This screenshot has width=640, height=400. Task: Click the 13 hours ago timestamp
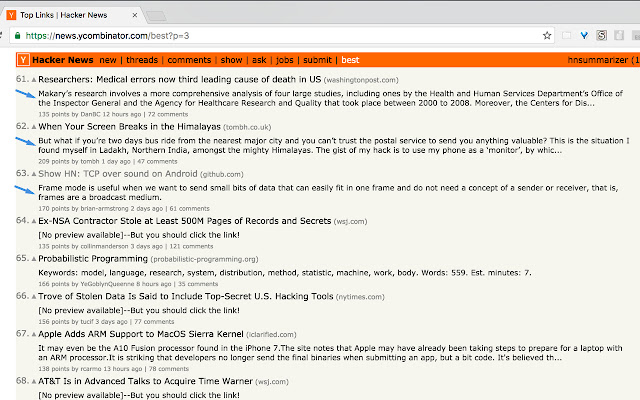point(122,369)
